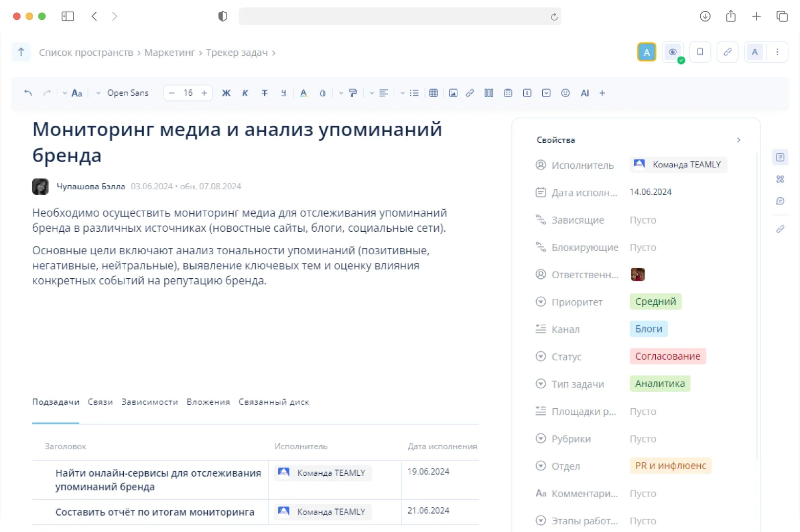Click the Исполнитель Команда TEAMLY chip in properties

(678, 165)
